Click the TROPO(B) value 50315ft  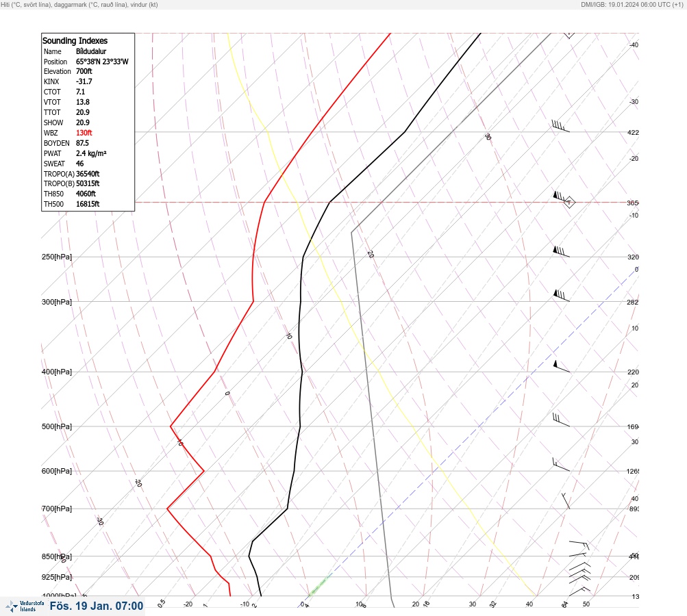click(x=88, y=183)
